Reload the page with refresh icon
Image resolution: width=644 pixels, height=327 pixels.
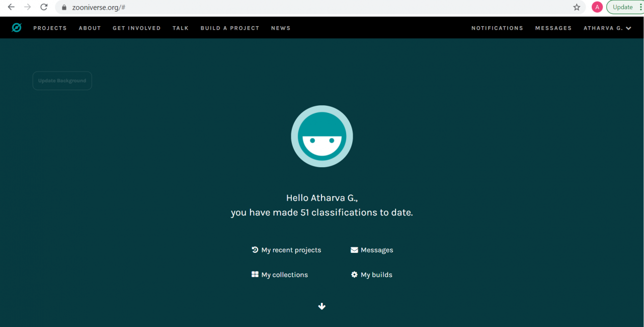click(x=44, y=7)
